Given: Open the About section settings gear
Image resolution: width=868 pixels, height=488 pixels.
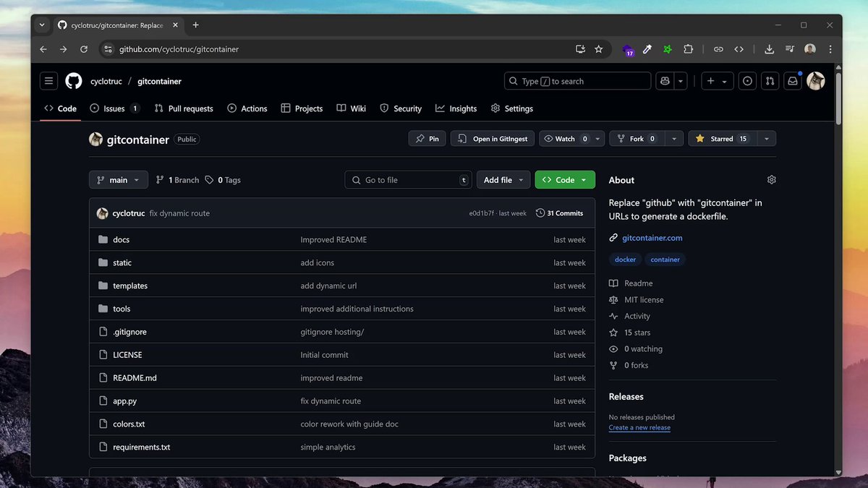Looking at the screenshot, I should (x=771, y=179).
